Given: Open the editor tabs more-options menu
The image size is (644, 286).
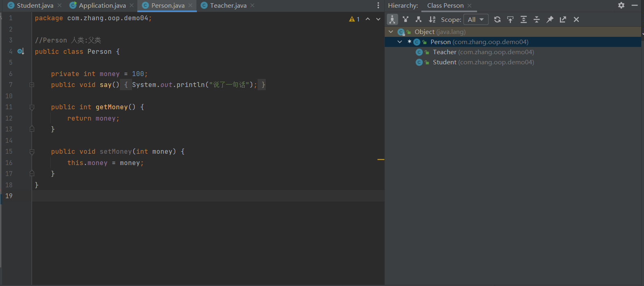Looking at the screenshot, I should pyautogui.click(x=378, y=6).
